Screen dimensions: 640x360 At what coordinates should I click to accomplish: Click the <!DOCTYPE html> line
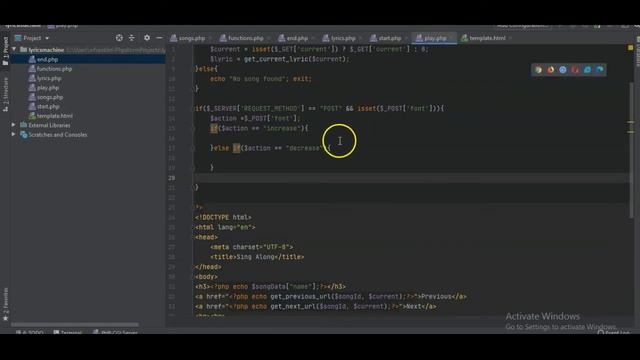coord(223,217)
